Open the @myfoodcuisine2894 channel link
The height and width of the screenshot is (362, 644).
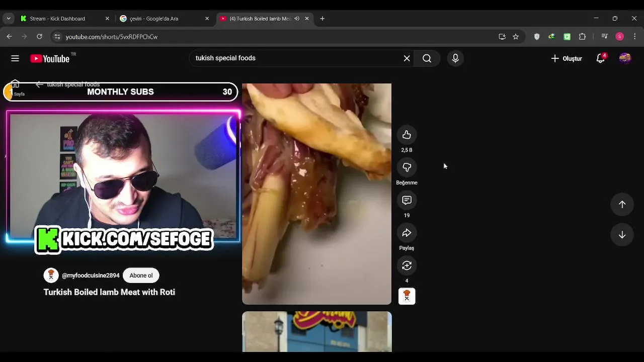[91, 276]
